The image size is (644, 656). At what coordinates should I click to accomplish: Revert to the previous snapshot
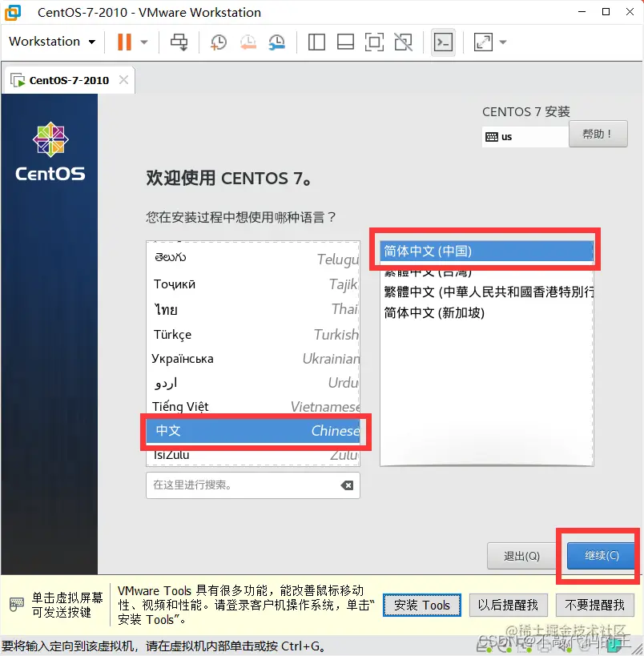(x=248, y=42)
